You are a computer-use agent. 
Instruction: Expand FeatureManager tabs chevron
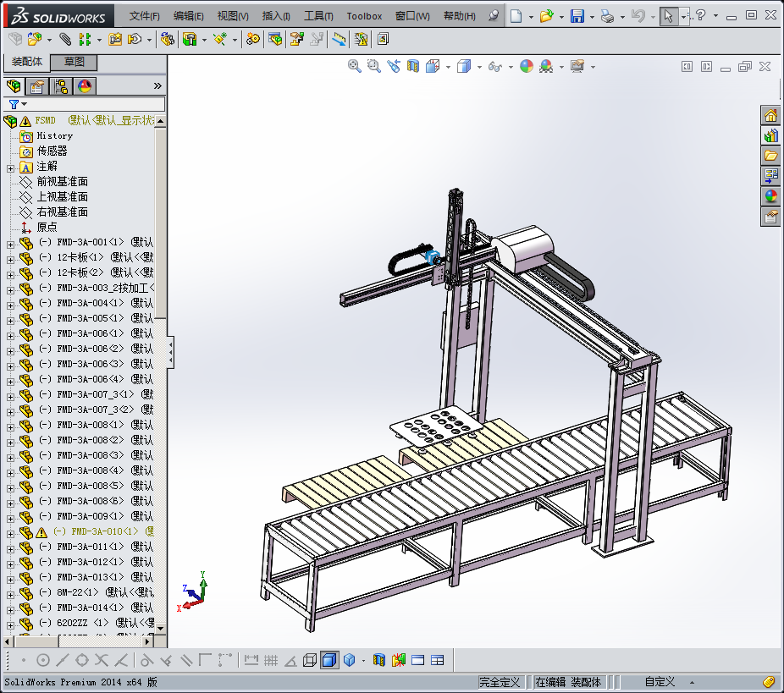[x=157, y=86]
